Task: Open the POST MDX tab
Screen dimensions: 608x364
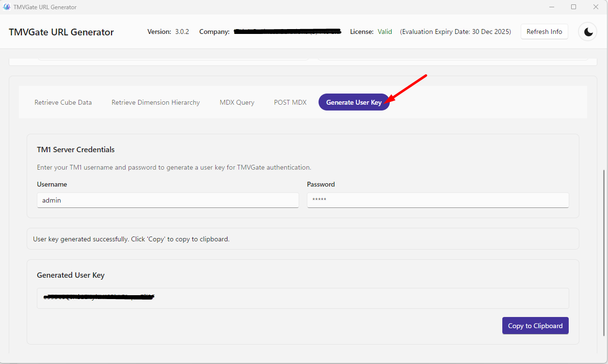Action: [290, 102]
